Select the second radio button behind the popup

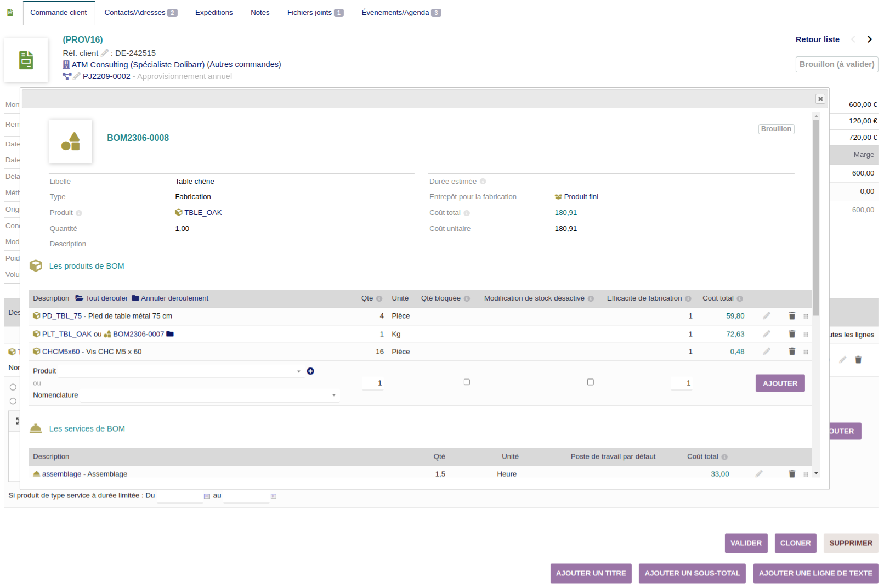(x=13, y=402)
